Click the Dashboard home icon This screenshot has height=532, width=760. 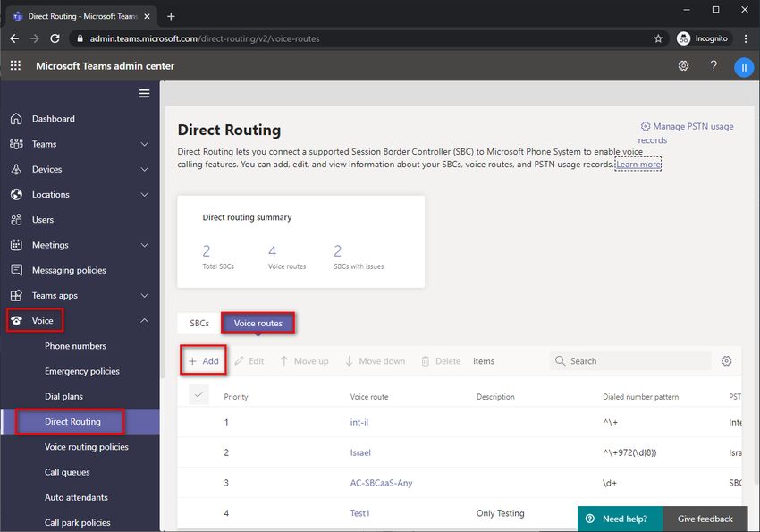(16, 119)
